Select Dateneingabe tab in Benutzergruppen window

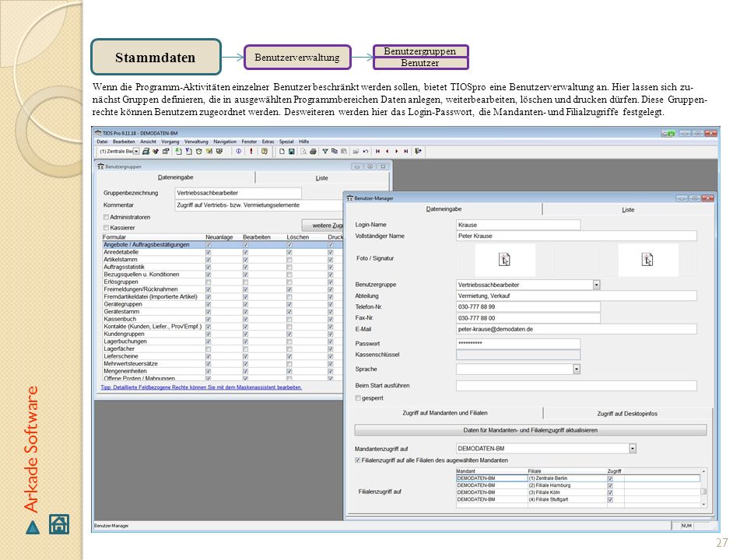click(176, 177)
